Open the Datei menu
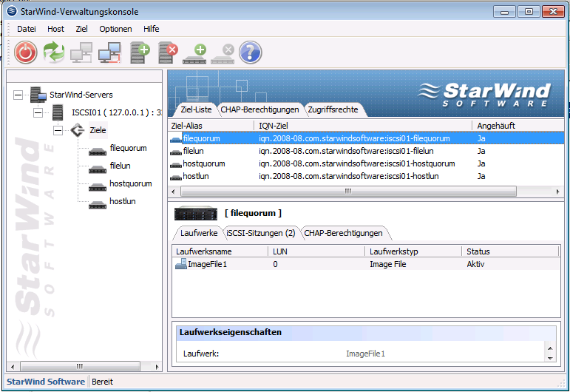The width and height of the screenshot is (570, 392). point(27,29)
